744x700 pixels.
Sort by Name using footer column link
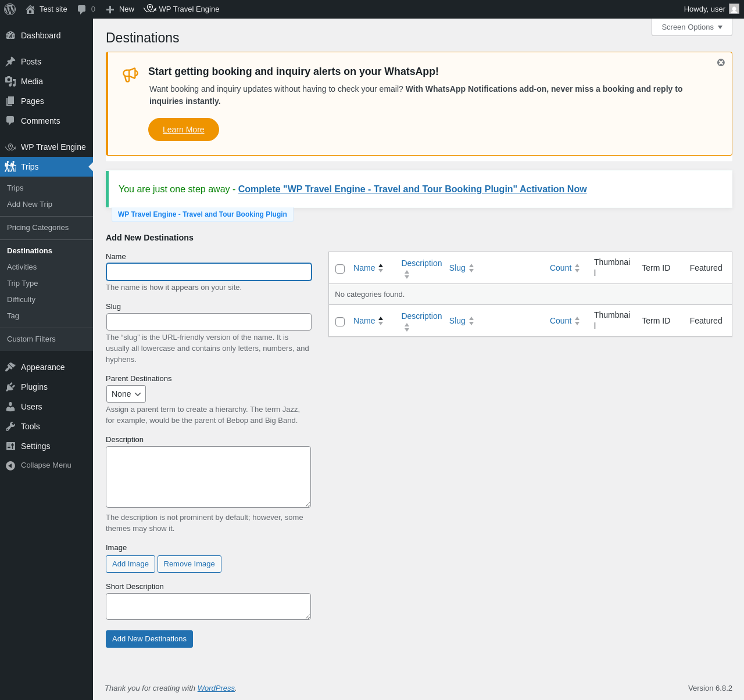coord(369,321)
